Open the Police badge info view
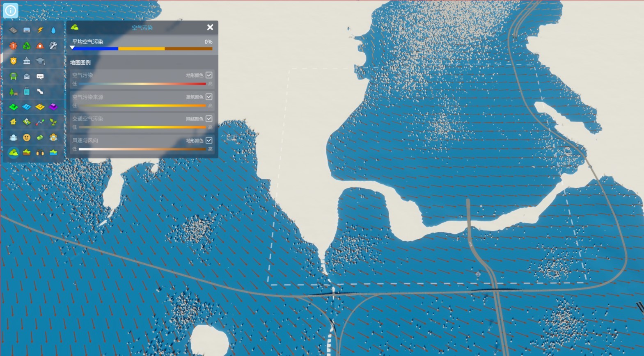 [13, 61]
